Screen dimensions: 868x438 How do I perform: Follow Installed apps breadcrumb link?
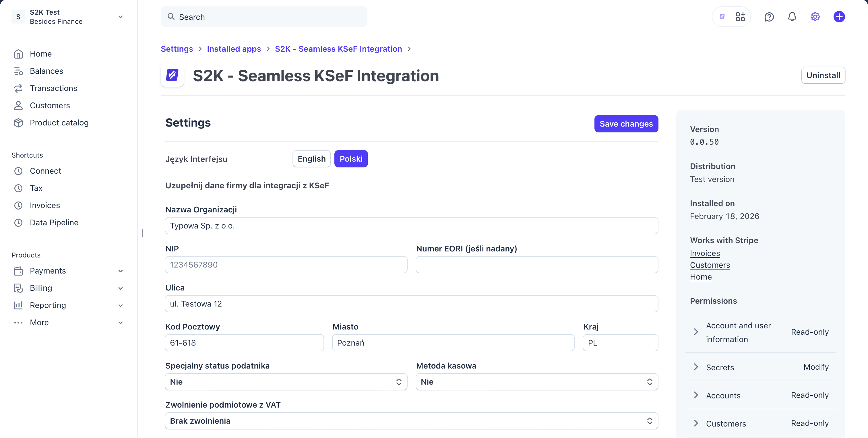click(234, 49)
